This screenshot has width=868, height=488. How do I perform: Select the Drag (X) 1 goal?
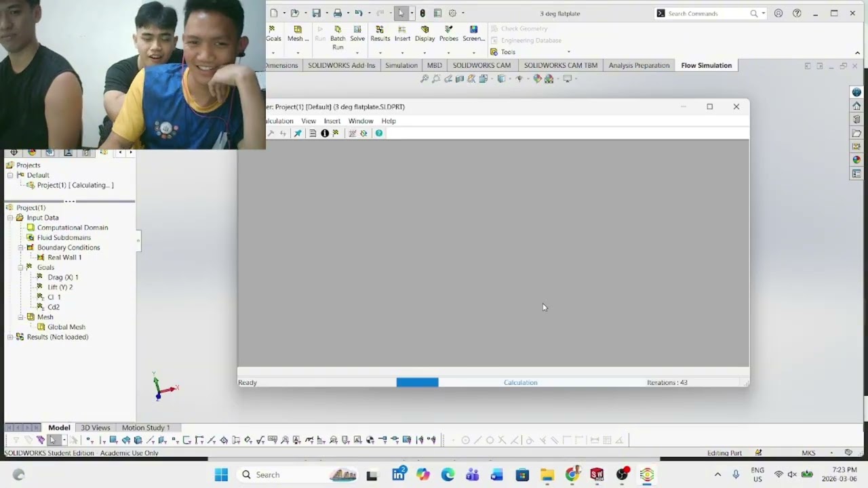(63, 277)
